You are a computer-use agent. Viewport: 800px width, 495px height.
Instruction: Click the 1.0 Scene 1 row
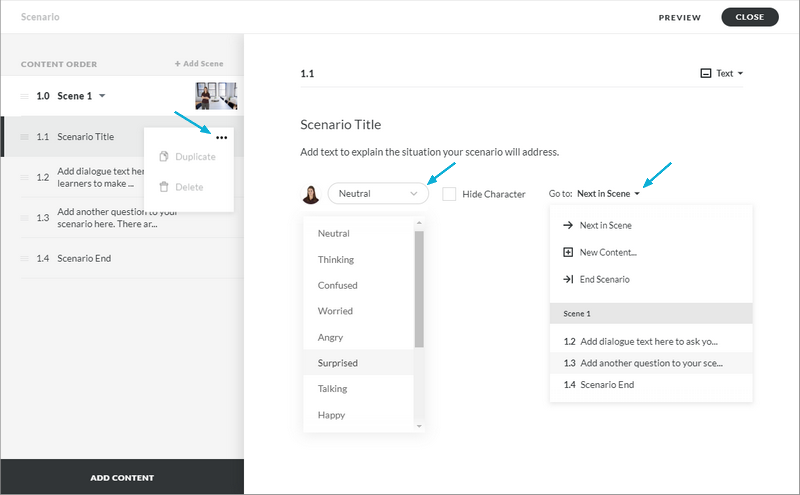[122, 96]
